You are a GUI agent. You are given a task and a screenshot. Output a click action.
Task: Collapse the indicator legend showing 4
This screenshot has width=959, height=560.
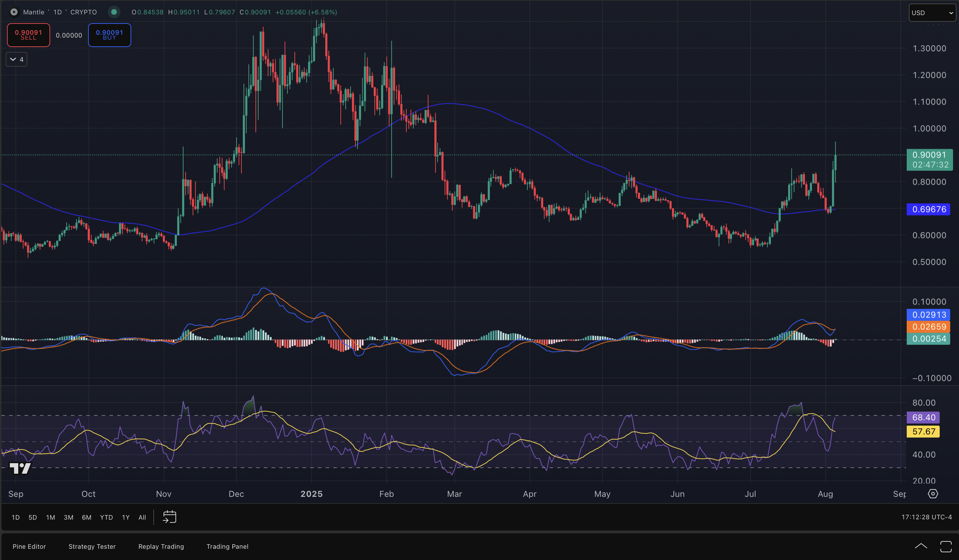tap(16, 59)
